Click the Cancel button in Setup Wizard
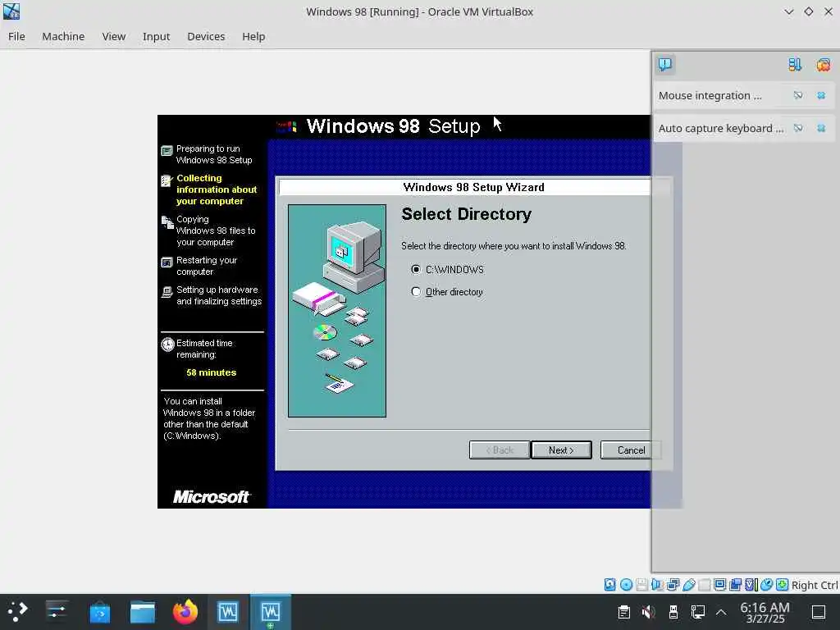The height and width of the screenshot is (630, 840). pos(631,450)
